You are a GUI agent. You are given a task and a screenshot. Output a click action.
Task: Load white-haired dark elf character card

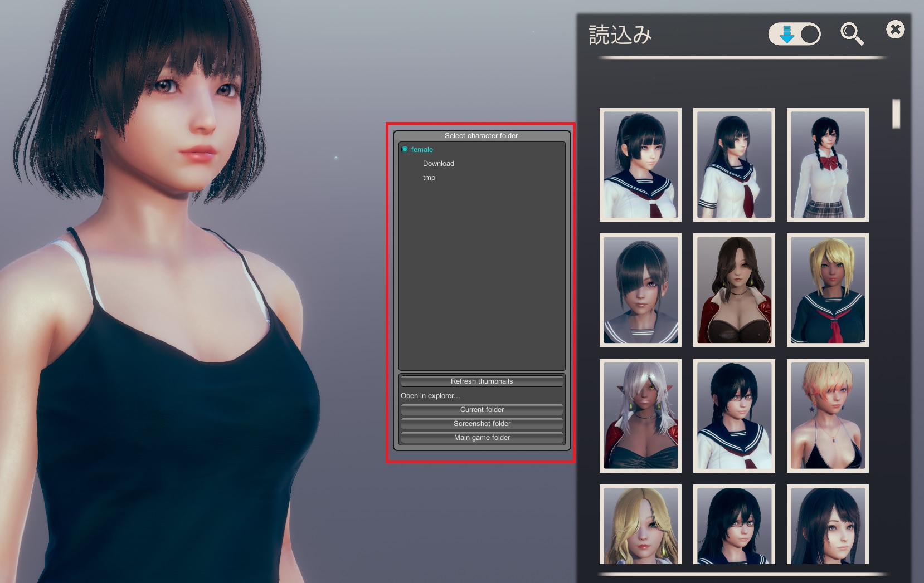pos(640,416)
